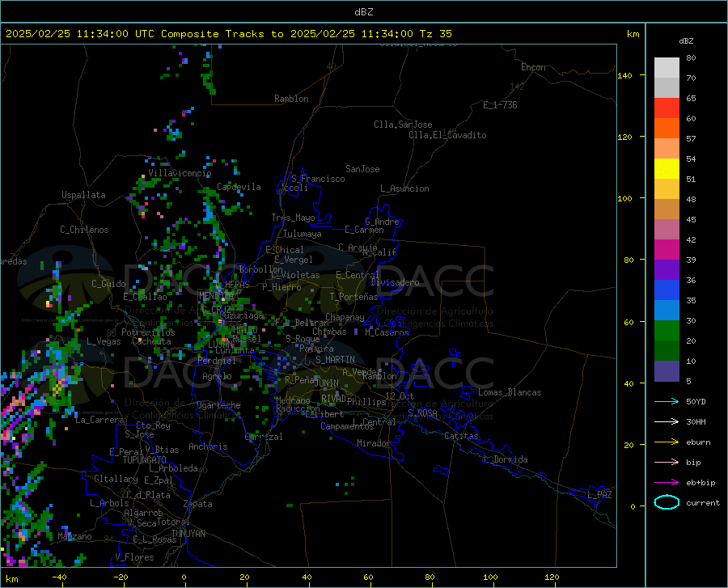
Task: Select the royal blue swatch in the dBZ scale
Action: coord(667,290)
